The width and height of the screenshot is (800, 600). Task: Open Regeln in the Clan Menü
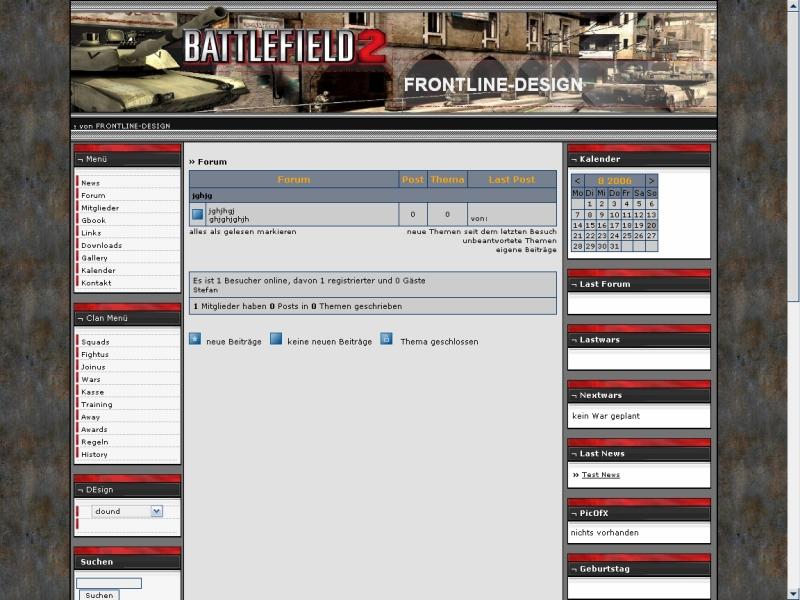point(94,442)
